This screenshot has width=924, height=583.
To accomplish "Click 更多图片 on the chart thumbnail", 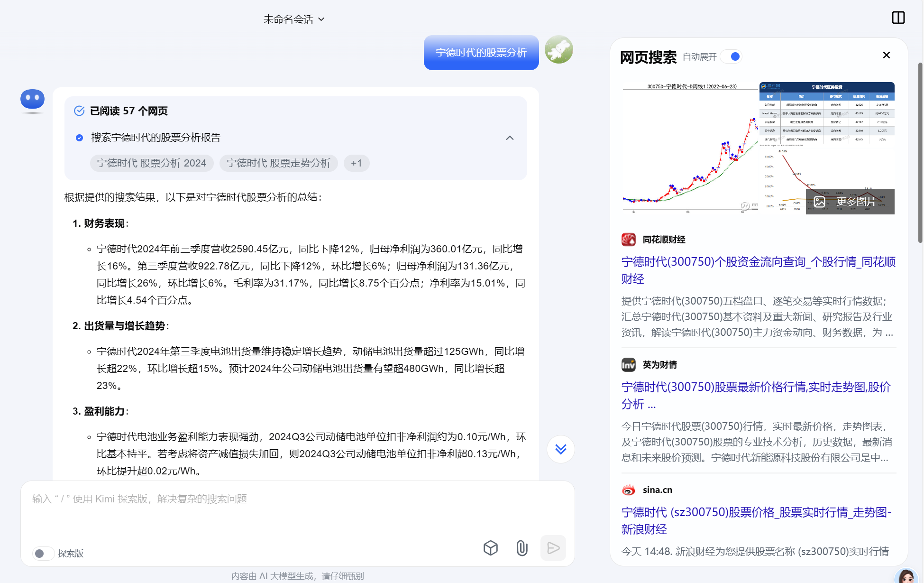I will point(850,202).
